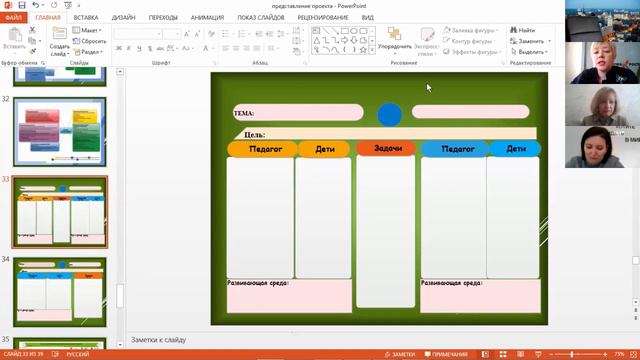Viewport: 640px width, 360px height.
Task: Undo the last action in quick access toolbar
Action: (x=36, y=5)
